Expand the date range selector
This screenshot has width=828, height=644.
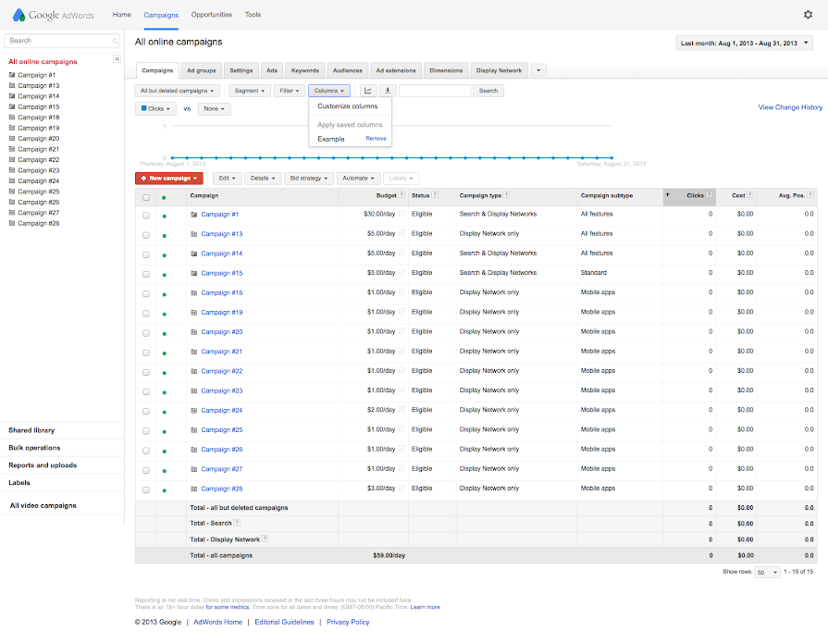pyautogui.click(x=745, y=43)
